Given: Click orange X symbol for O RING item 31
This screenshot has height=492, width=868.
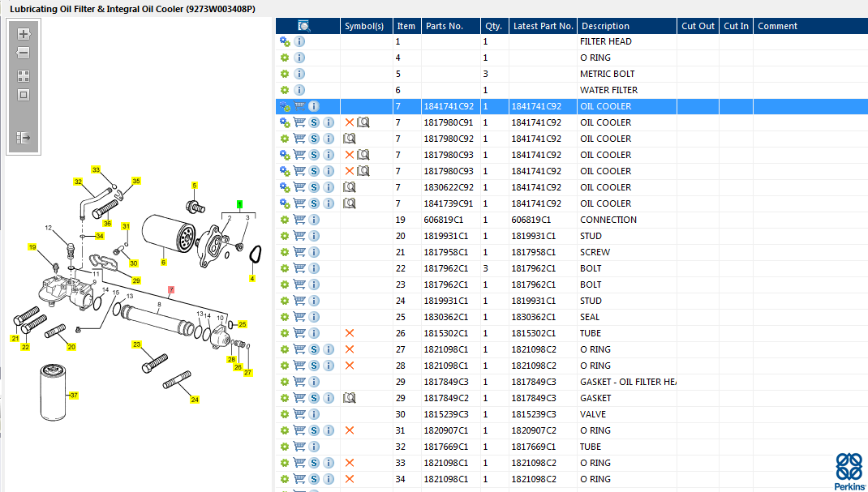Looking at the screenshot, I should coord(350,430).
